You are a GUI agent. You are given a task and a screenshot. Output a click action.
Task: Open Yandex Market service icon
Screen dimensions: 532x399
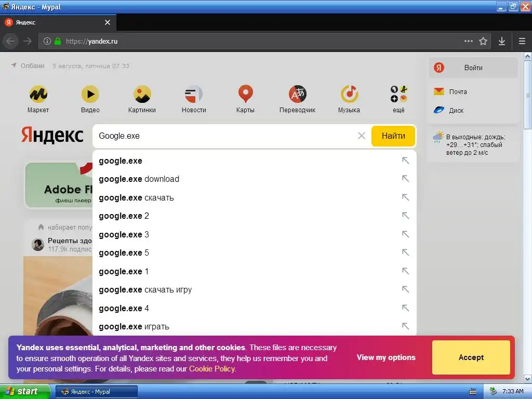pyautogui.click(x=38, y=95)
